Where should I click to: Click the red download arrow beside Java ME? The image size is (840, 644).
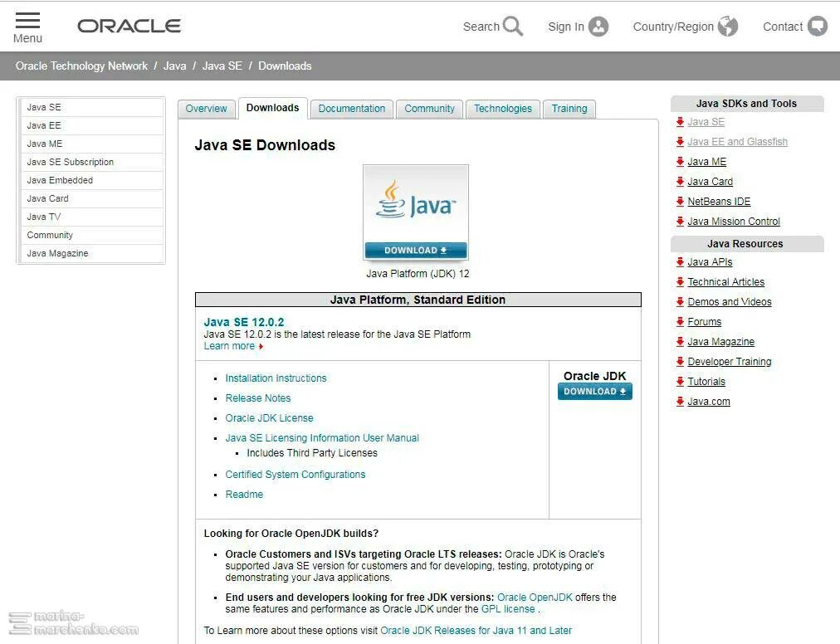click(x=680, y=161)
